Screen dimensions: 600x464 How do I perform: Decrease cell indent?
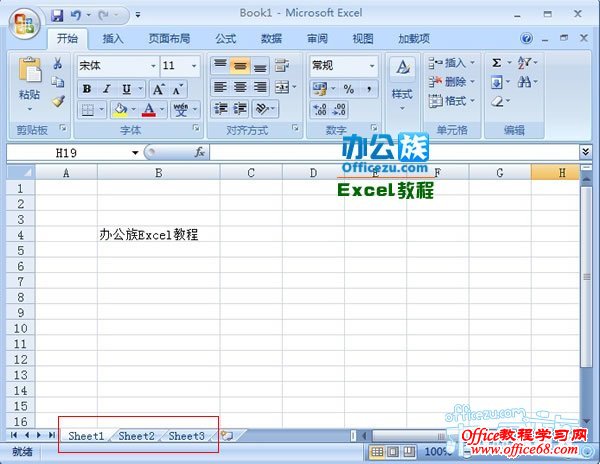[220, 109]
